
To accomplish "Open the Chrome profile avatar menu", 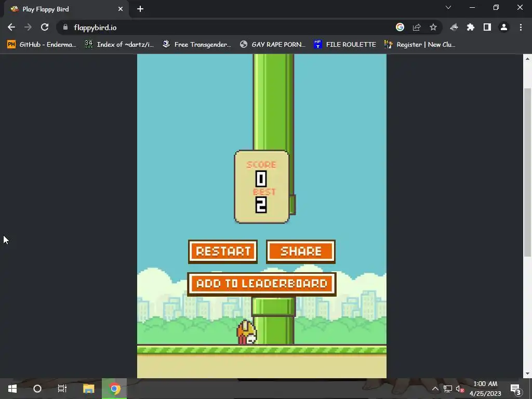I will (x=504, y=27).
